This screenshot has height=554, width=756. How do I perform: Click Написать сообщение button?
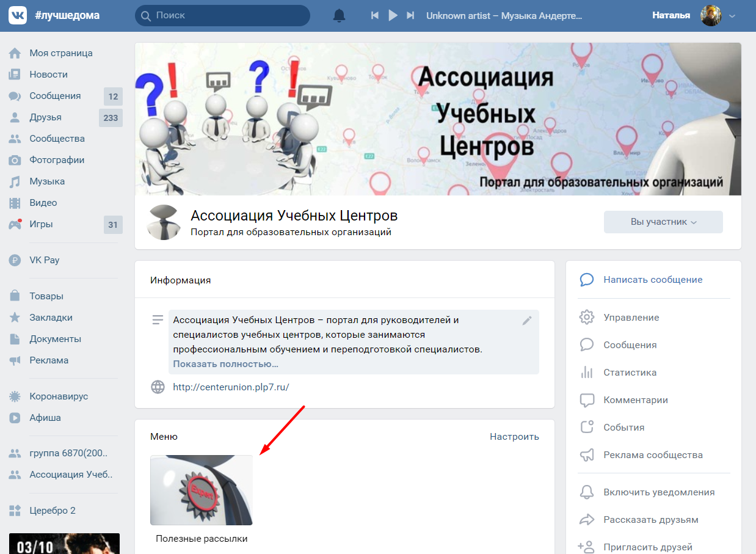(653, 280)
